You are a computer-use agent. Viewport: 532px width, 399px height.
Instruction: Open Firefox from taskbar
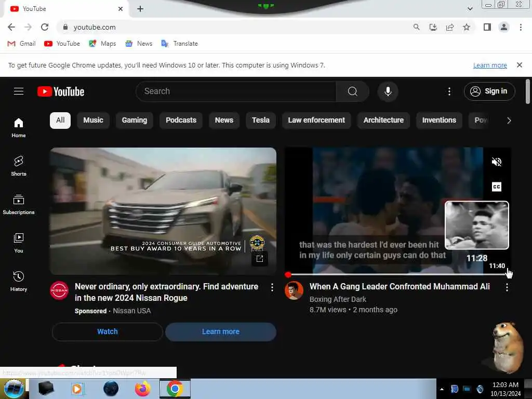(142, 389)
